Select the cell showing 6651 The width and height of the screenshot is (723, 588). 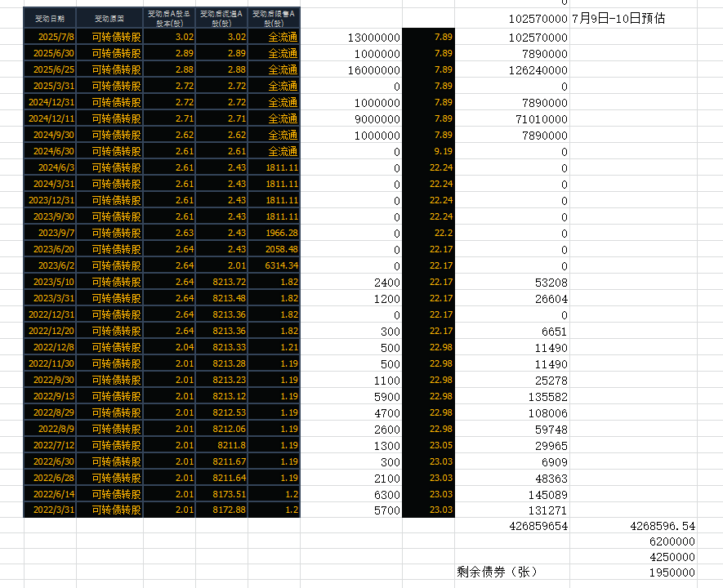[x=511, y=332]
